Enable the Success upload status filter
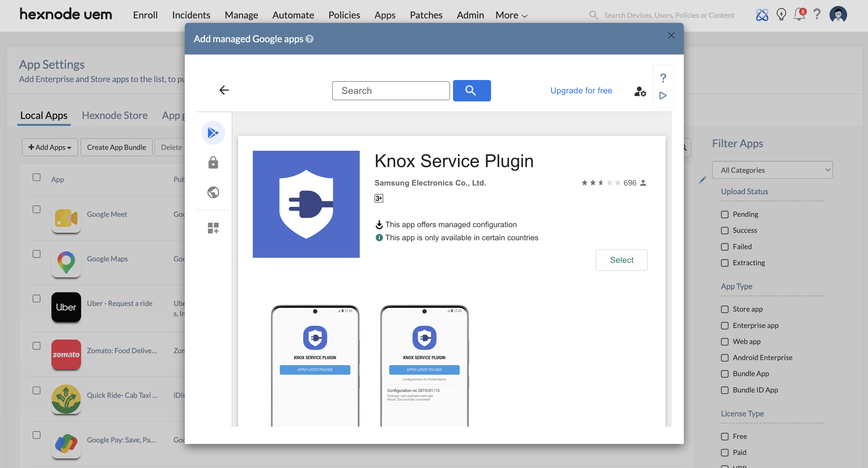868x468 pixels. (725, 231)
